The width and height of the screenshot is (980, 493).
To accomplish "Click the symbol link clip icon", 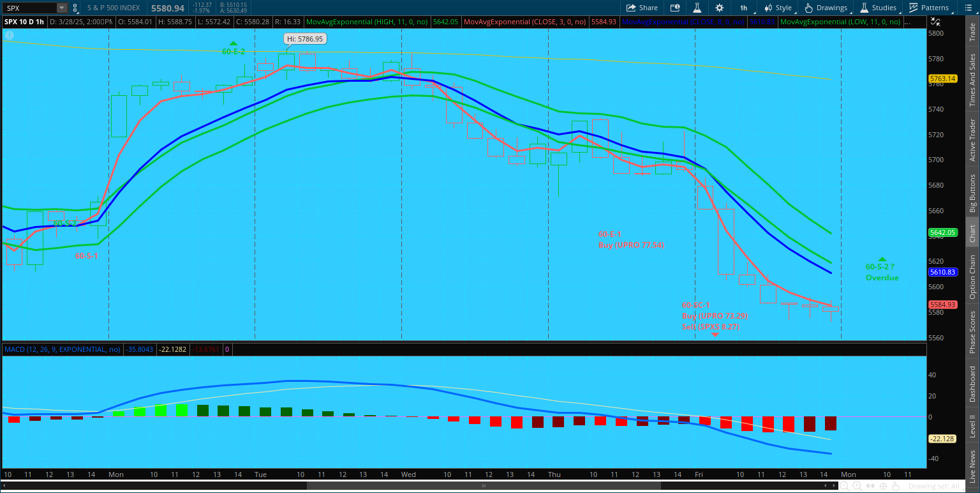I will (x=75, y=8).
